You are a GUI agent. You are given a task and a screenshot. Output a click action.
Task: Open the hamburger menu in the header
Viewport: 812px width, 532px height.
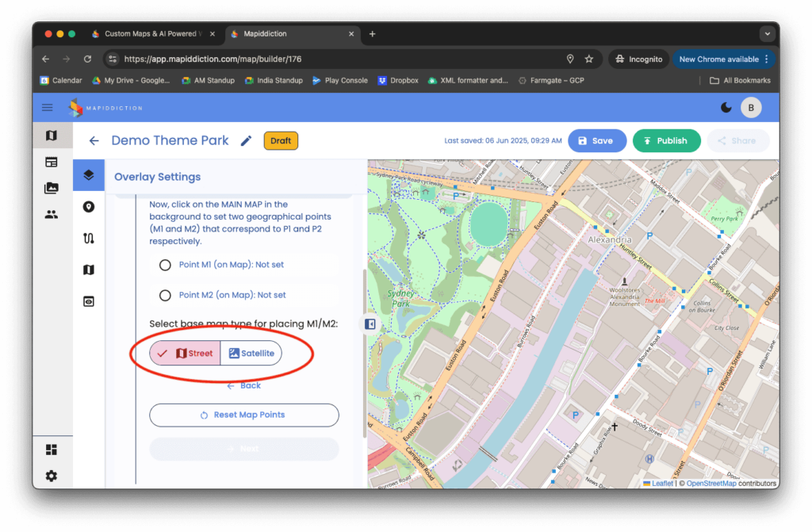coord(48,108)
